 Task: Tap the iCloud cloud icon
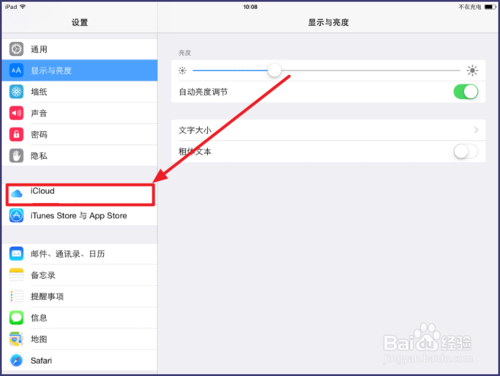coord(16,193)
